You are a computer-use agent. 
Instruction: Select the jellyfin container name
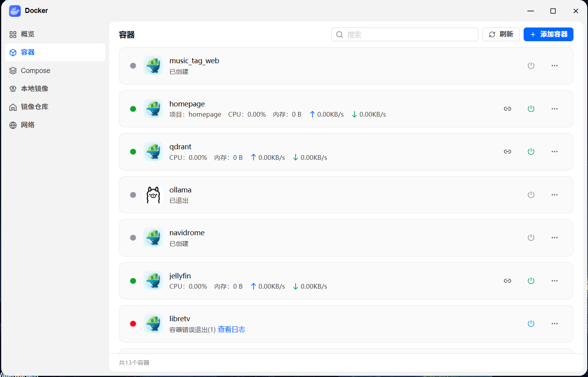180,276
